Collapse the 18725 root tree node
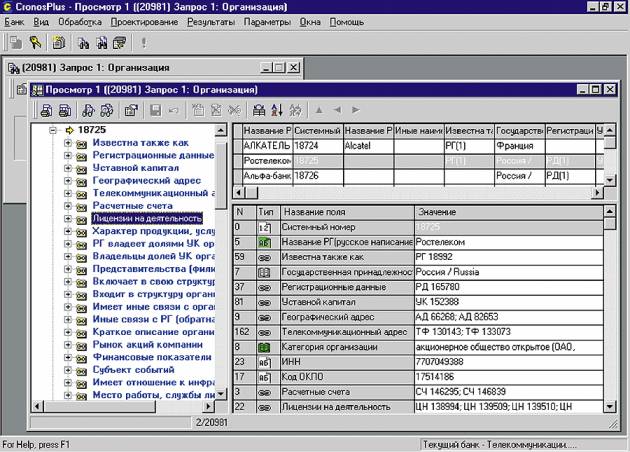Image resolution: width=630 pixels, height=452 pixels. [53, 130]
